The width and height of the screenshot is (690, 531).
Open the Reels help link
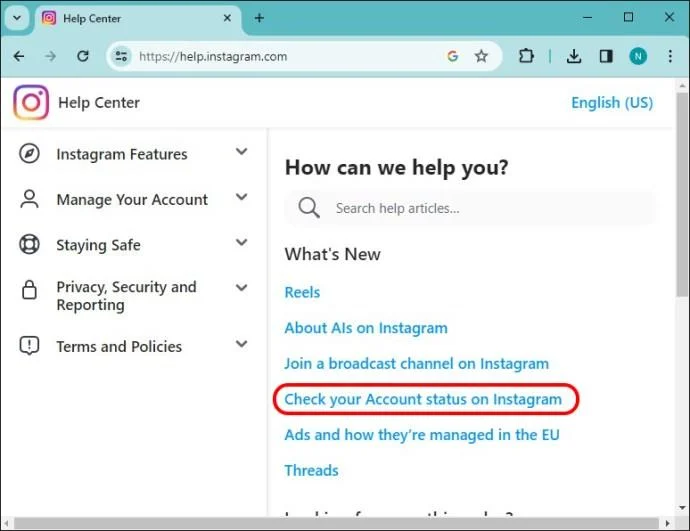tap(302, 293)
